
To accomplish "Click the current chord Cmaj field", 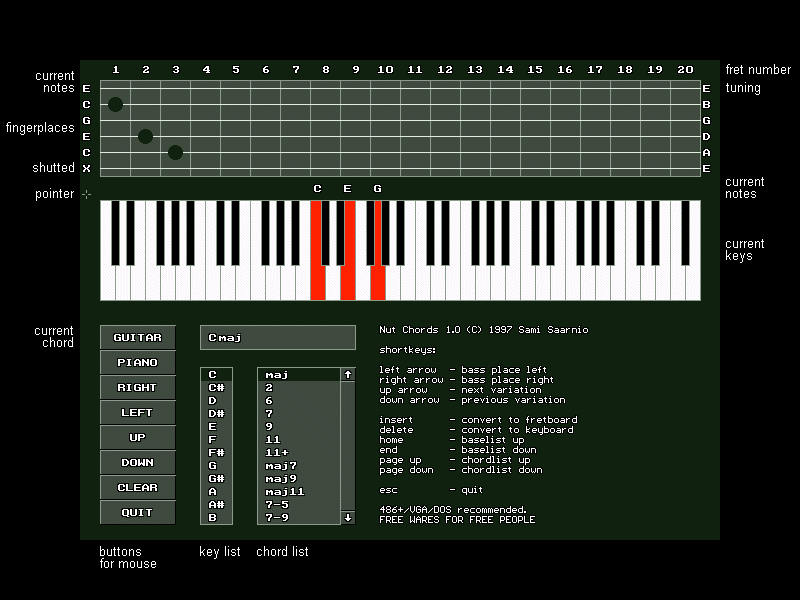I will click(x=278, y=338).
